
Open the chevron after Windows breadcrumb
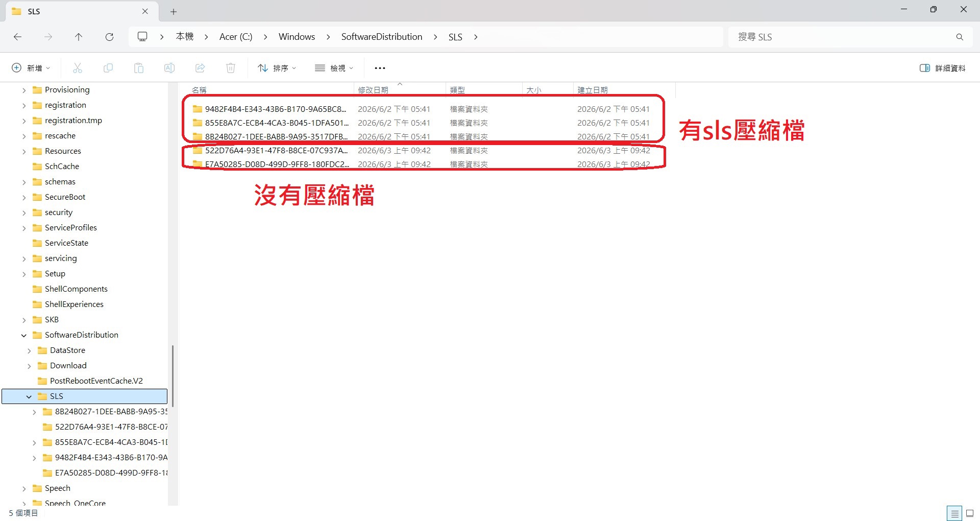click(328, 37)
